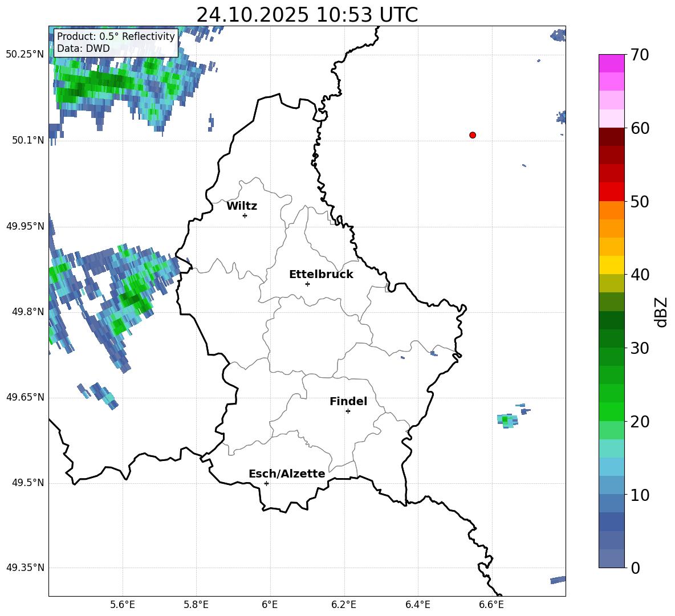Click the 40 tick on the colorbar
Image resolution: width=675 pixels, height=616 pixels.
640,275
